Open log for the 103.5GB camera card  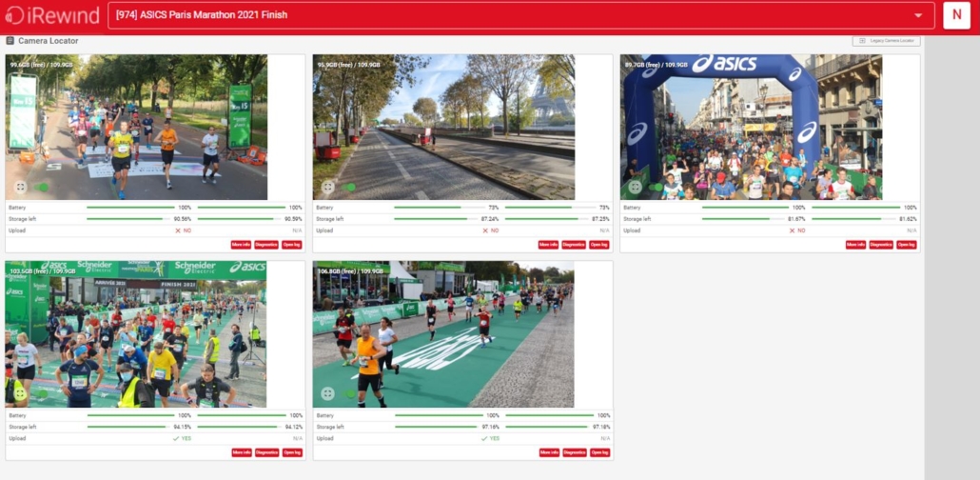pyautogui.click(x=292, y=452)
